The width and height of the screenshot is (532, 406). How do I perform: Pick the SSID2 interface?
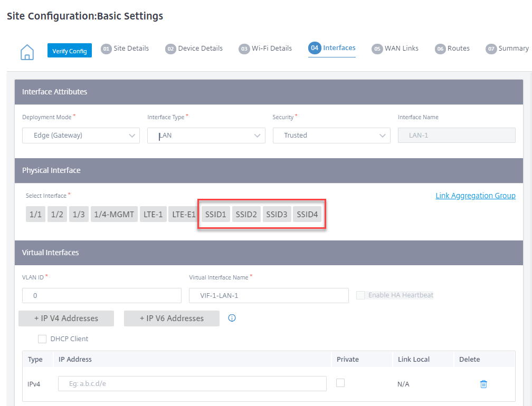click(246, 214)
